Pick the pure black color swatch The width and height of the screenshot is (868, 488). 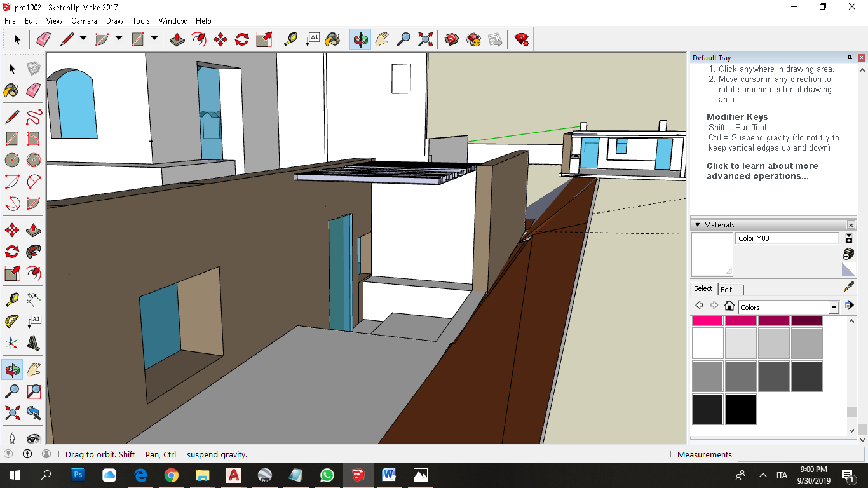(741, 409)
